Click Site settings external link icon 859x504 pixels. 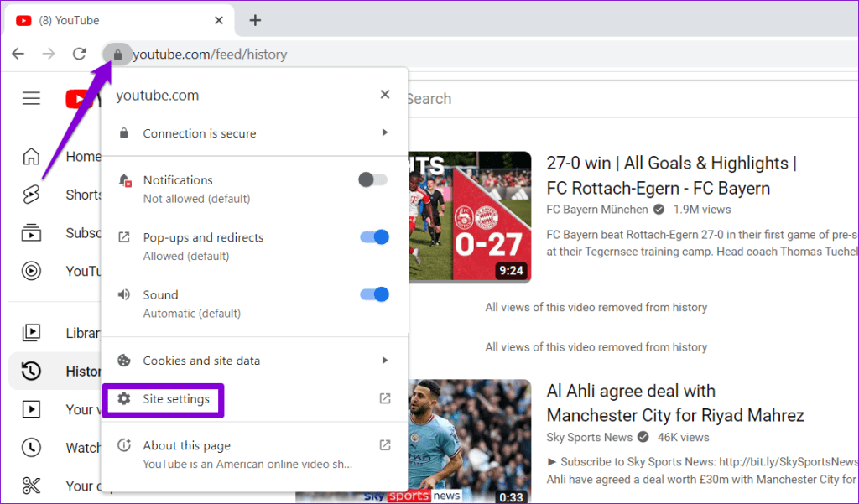pos(385,399)
